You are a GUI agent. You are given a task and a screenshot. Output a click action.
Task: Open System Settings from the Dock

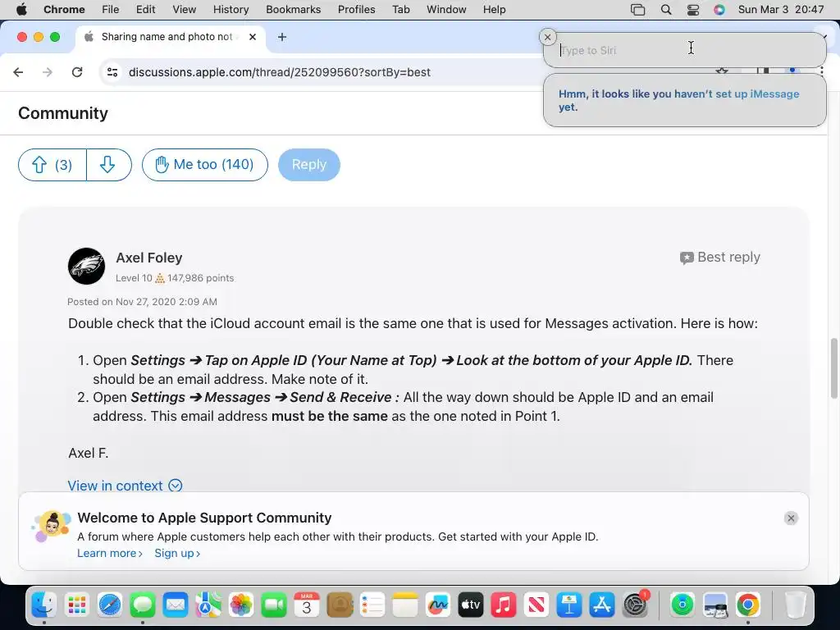click(x=636, y=605)
